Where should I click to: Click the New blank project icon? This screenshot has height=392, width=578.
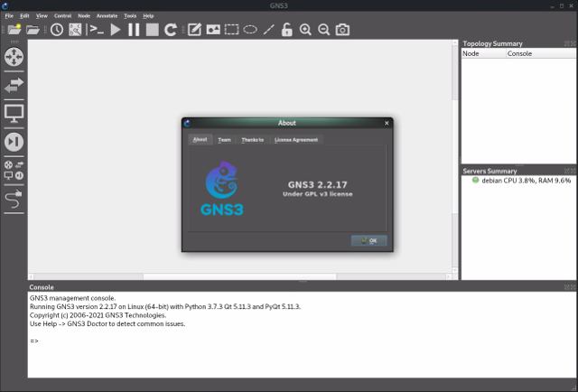[14, 30]
